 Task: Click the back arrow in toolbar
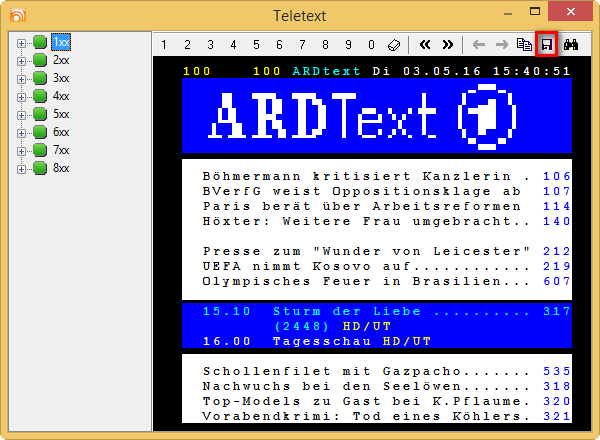pos(479,45)
